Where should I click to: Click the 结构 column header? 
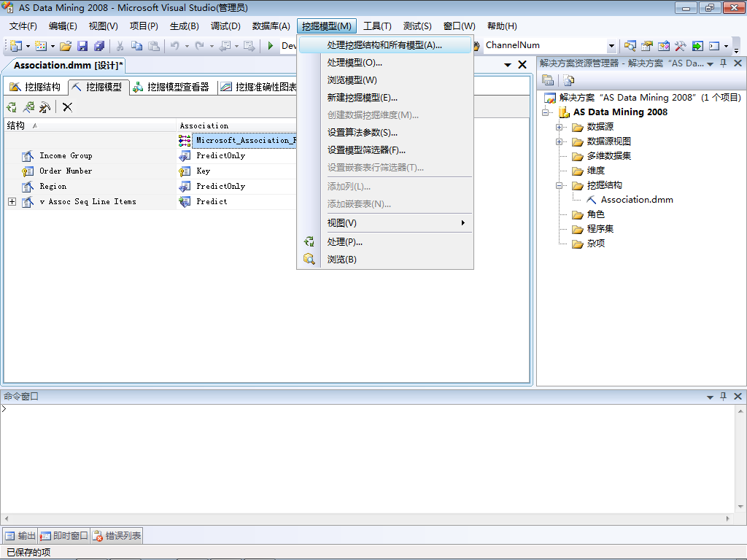coord(90,125)
